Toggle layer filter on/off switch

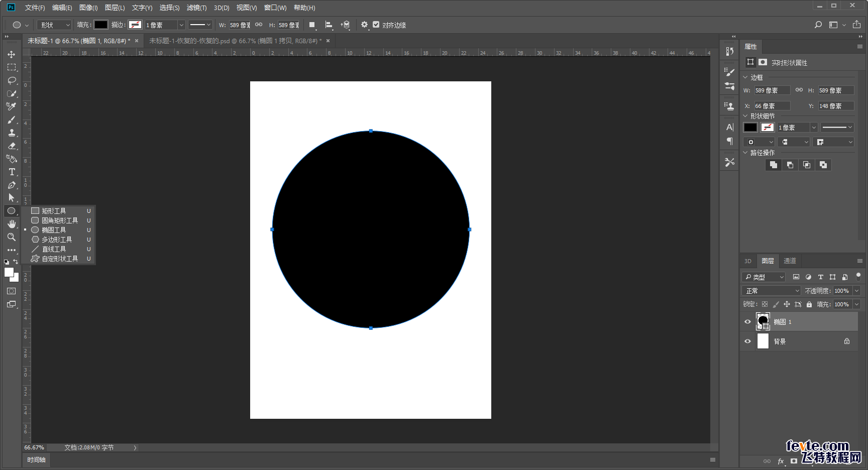858,276
